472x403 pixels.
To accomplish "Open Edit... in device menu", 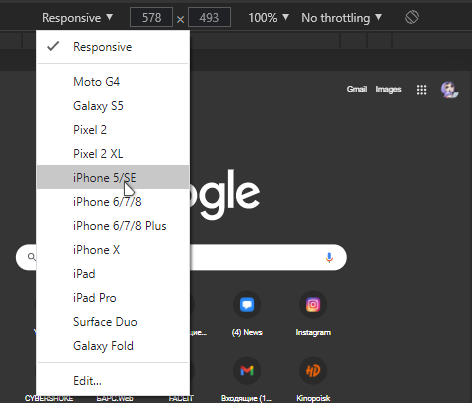I will (x=113, y=380).
